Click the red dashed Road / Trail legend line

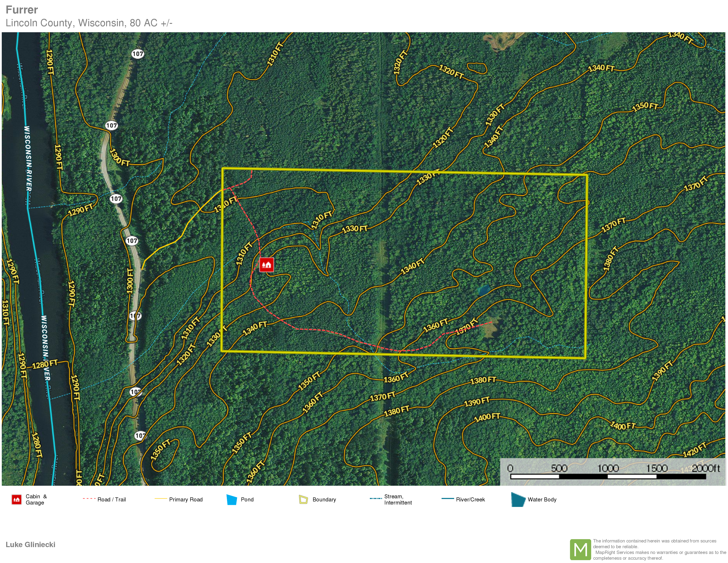89,499
